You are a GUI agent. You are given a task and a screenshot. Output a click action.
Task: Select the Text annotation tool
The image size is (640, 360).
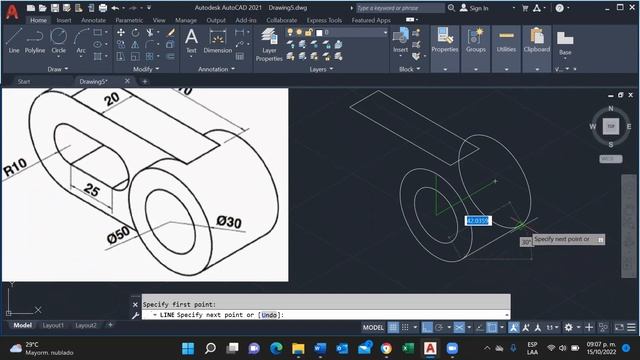191,41
